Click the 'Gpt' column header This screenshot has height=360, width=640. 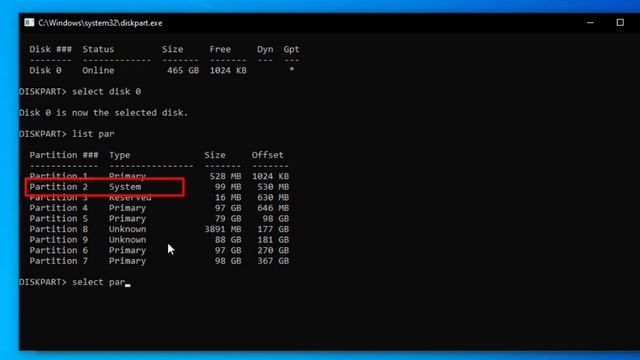(x=291, y=50)
